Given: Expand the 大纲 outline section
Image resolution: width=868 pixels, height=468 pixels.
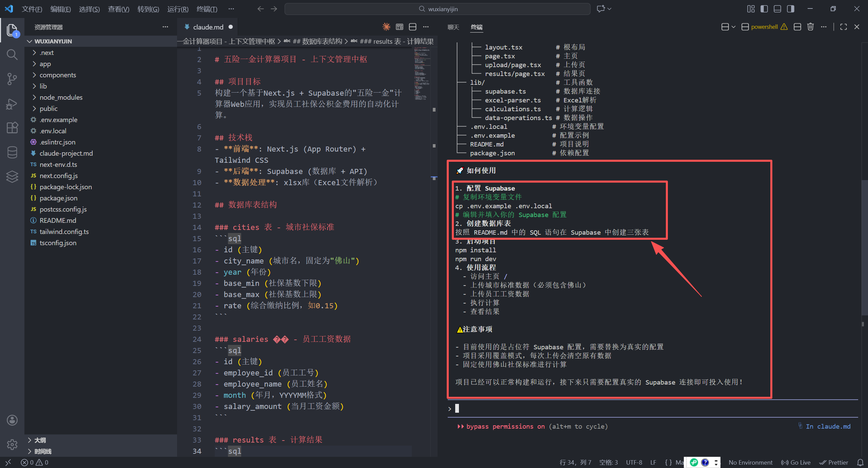Looking at the screenshot, I should pos(101,440).
